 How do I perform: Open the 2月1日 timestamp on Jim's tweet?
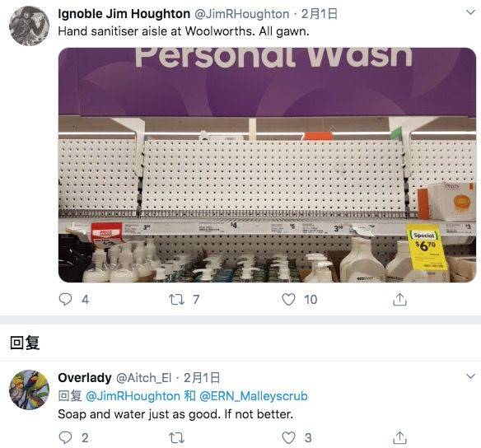[320, 14]
